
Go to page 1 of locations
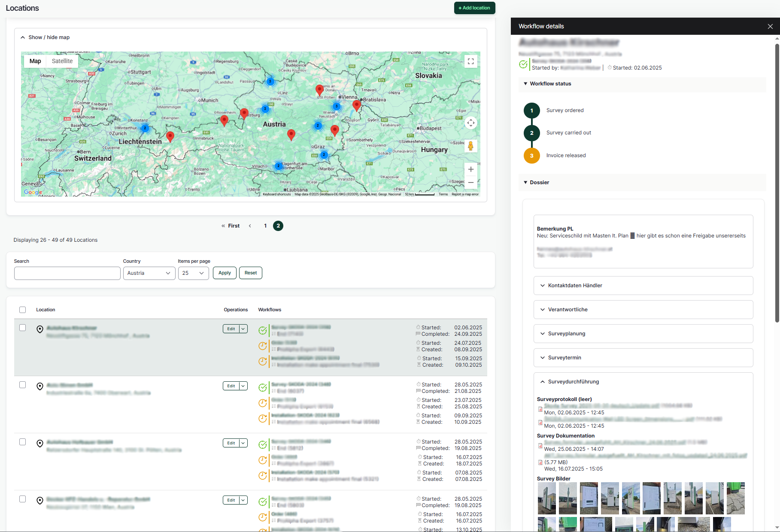265,226
